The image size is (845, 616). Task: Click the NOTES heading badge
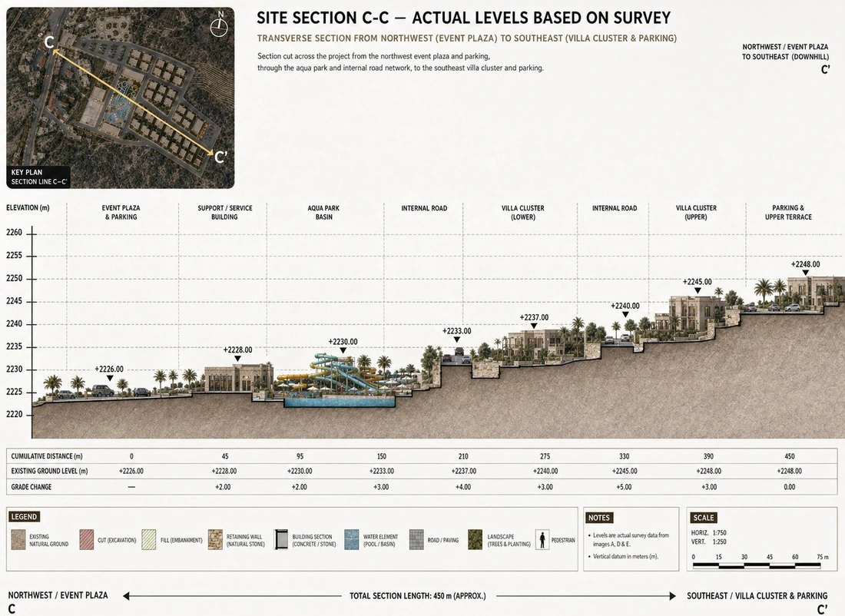point(598,518)
